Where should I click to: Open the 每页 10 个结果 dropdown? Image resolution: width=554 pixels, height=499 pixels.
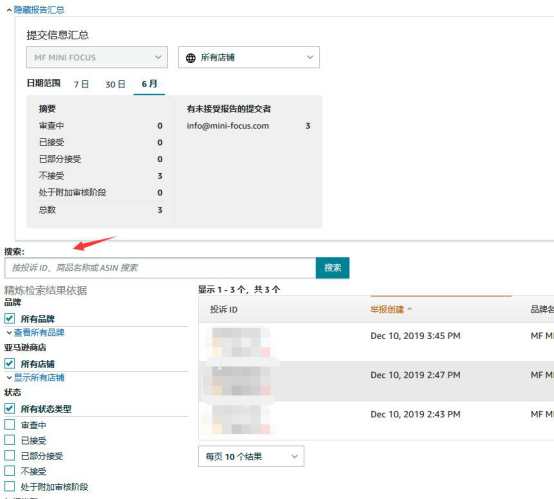coord(251,456)
